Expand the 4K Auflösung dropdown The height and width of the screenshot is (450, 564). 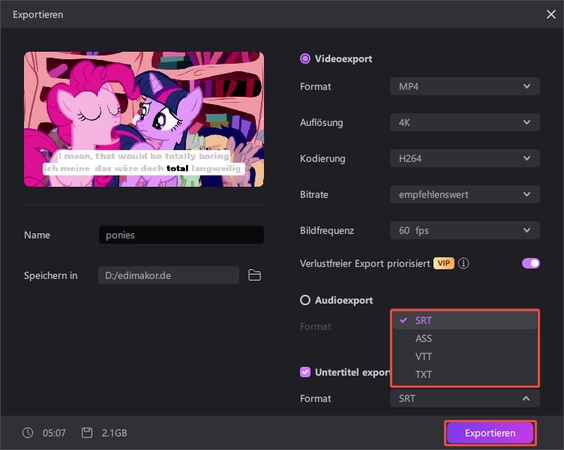pyautogui.click(x=465, y=122)
